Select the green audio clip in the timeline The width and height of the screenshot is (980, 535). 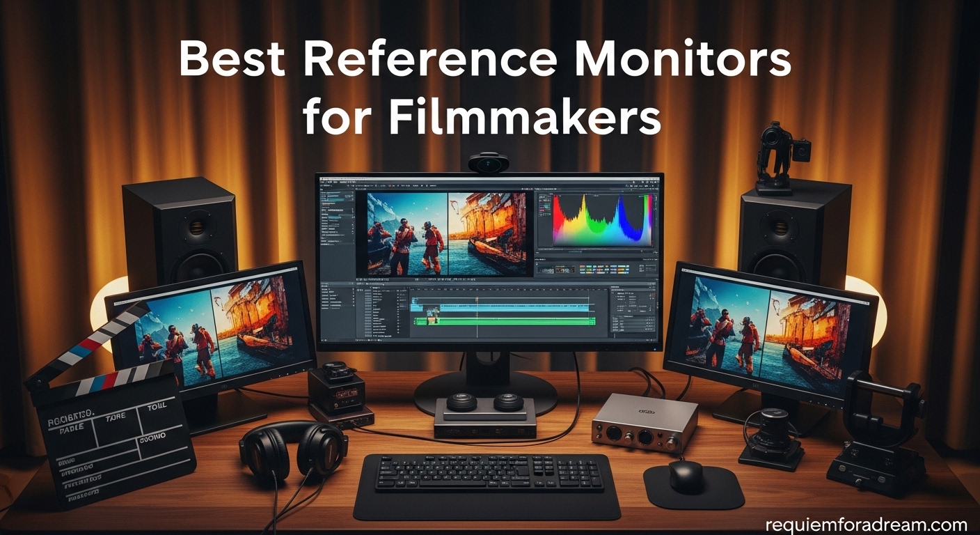(505, 321)
